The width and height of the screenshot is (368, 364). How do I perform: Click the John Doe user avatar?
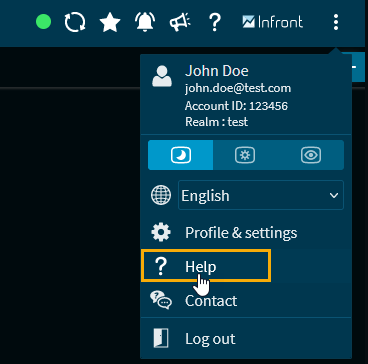click(x=162, y=77)
